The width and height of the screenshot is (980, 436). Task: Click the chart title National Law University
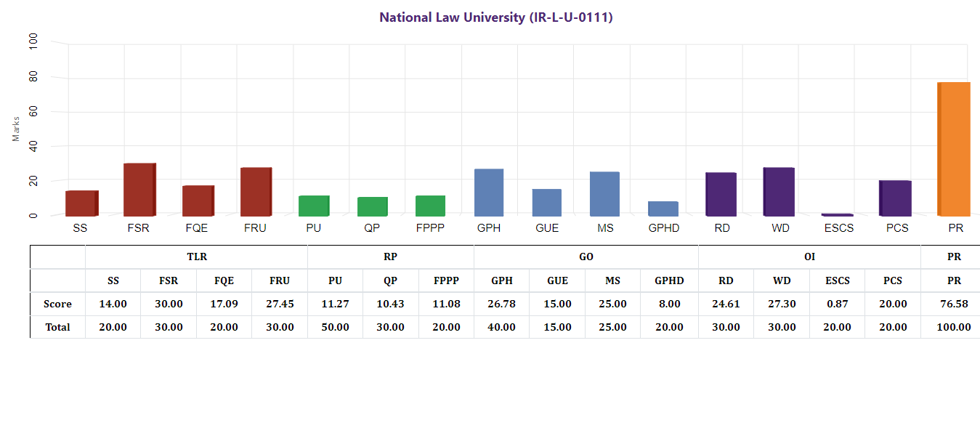pyautogui.click(x=496, y=17)
